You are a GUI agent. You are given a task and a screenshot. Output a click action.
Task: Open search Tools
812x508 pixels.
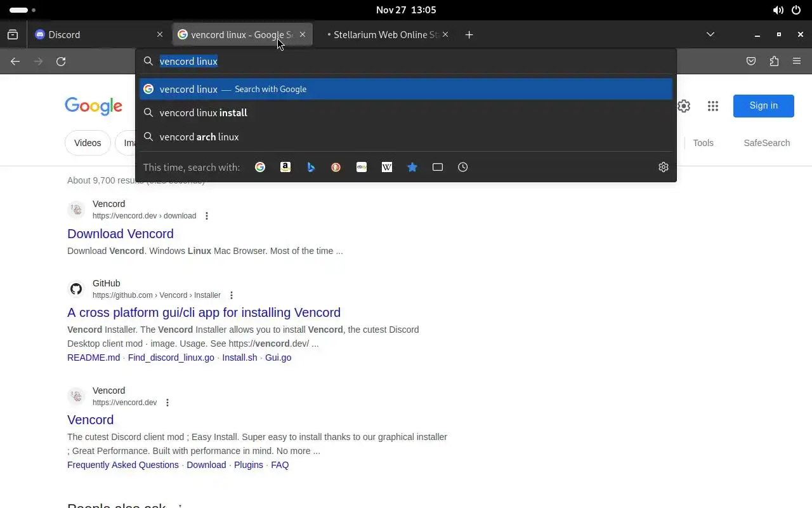tap(703, 143)
